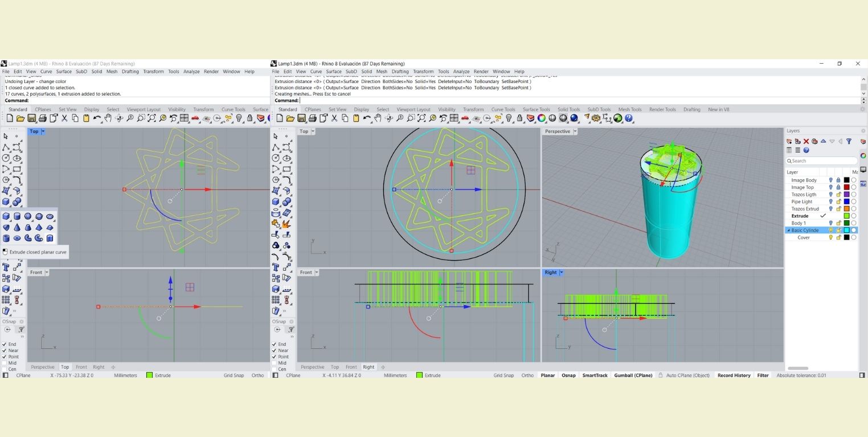The height and width of the screenshot is (437, 868).
Task: Click Paste clipboard icon in left Rhino window
Action: (86, 118)
